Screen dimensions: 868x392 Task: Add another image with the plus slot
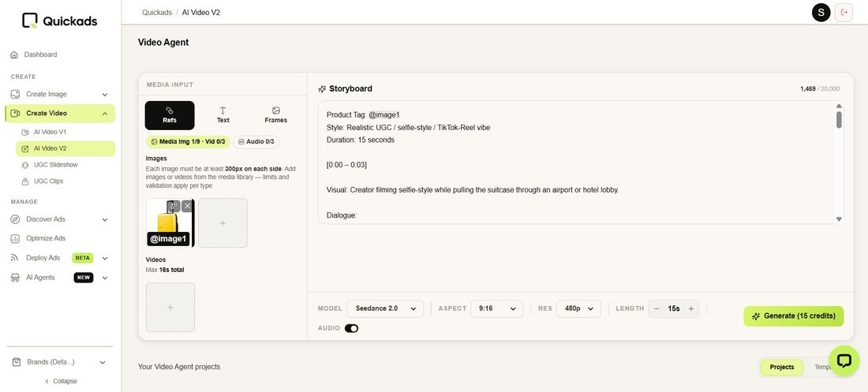click(x=223, y=223)
